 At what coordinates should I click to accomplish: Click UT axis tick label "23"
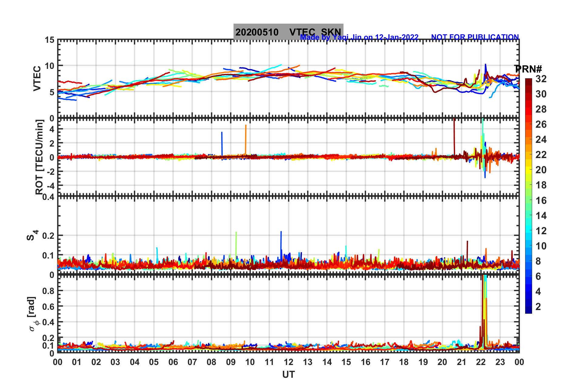pyautogui.click(x=500, y=362)
